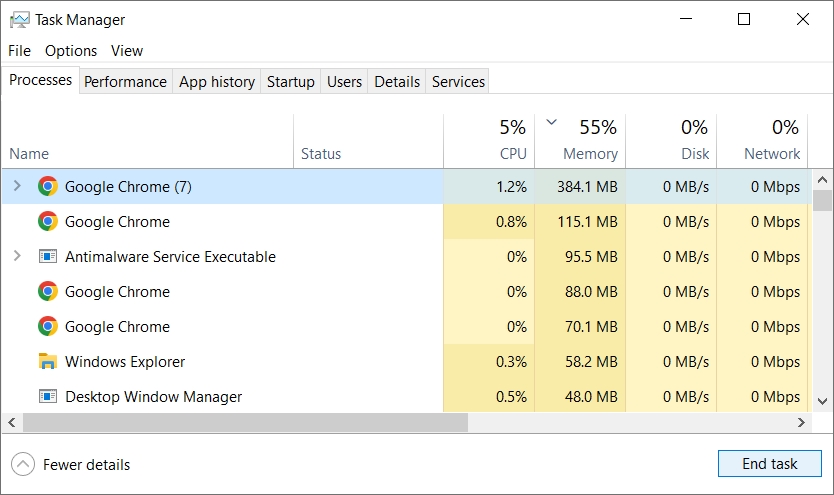Maximize the Task Manager window
The height and width of the screenshot is (495, 834).
744,19
